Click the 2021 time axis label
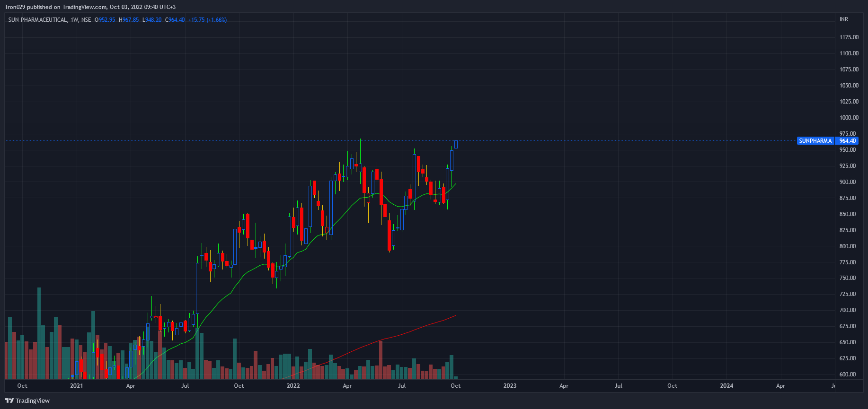This screenshot has height=409, width=868. tap(76, 386)
